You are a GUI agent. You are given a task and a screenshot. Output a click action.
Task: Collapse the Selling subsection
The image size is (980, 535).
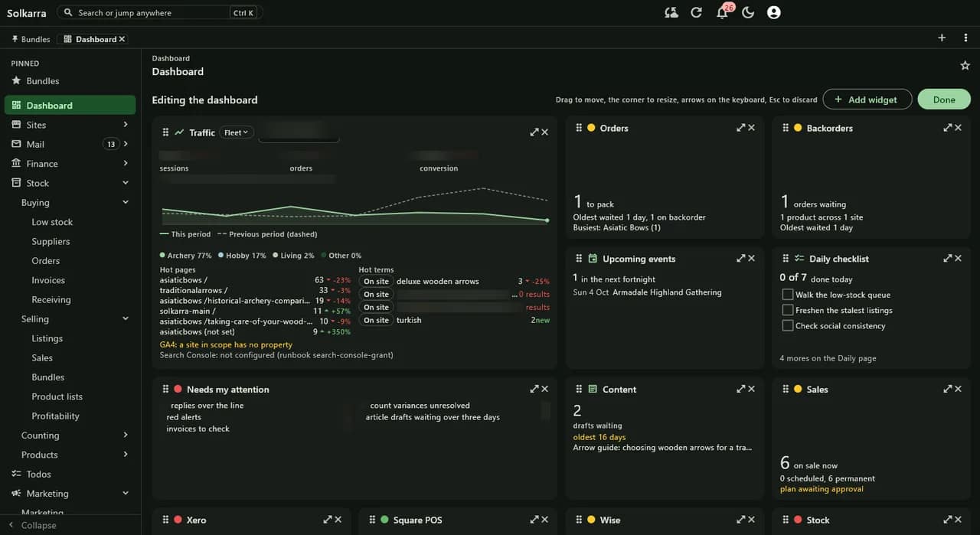[x=126, y=318]
